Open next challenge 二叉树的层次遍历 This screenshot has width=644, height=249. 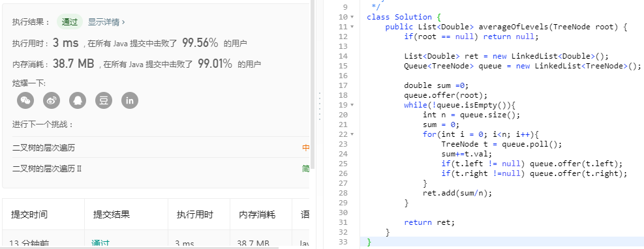[44, 148]
